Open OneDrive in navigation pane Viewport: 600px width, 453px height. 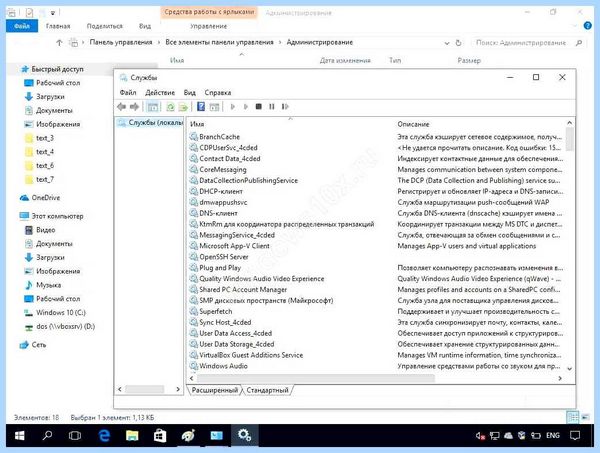click(x=46, y=198)
